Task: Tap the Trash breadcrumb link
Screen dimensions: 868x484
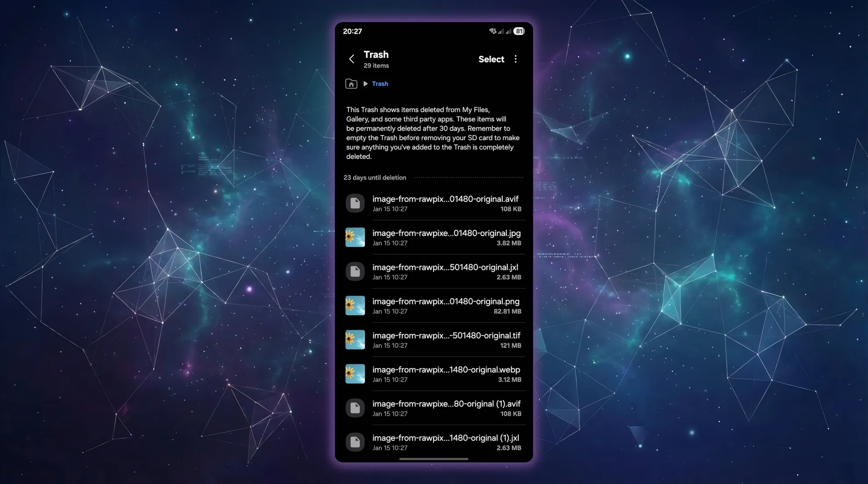Action: pyautogui.click(x=380, y=84)
